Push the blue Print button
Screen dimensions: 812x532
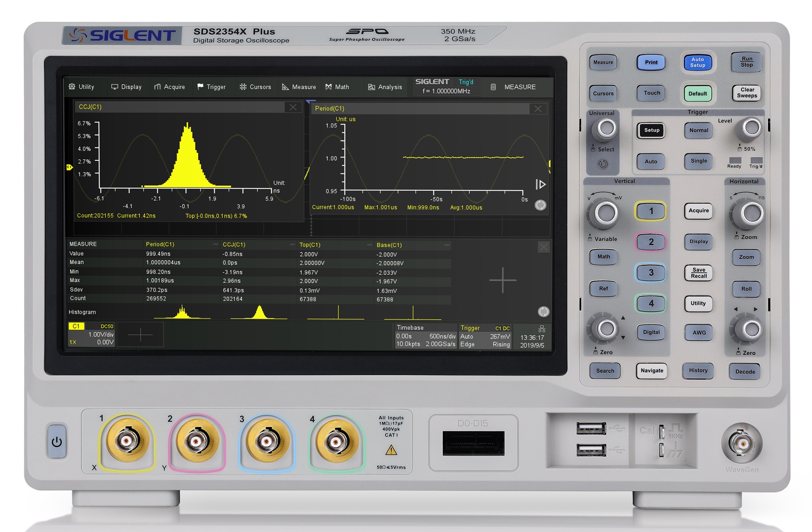pyautogui.click(x=651, y=62)
